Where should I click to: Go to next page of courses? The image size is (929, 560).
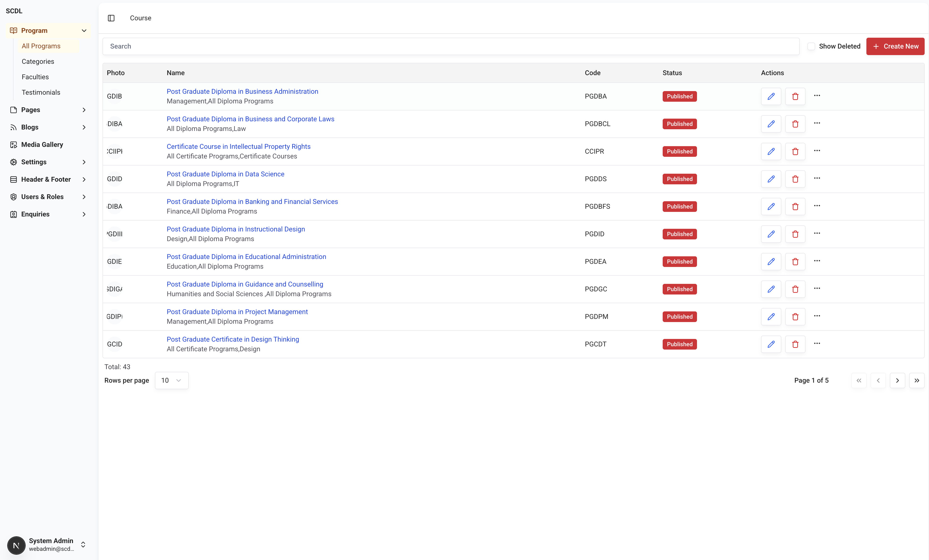897,380
